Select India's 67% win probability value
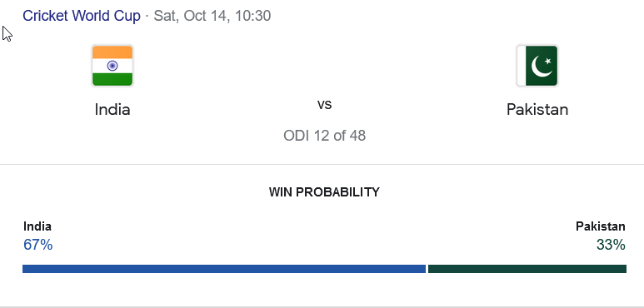 (x=37, y=245)
